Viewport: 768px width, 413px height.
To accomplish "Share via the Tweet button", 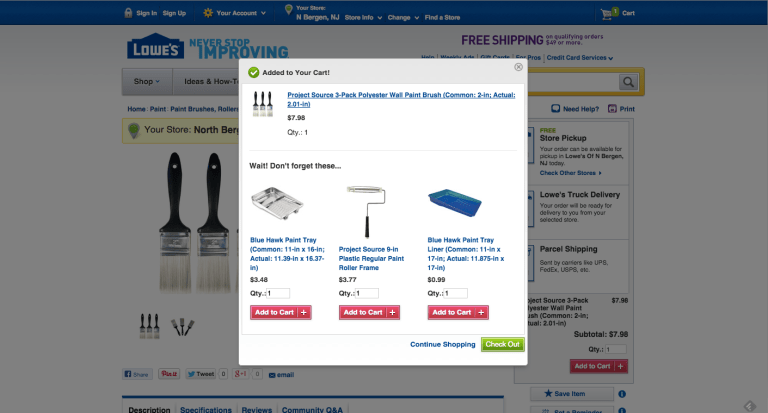I will point(201,374).
